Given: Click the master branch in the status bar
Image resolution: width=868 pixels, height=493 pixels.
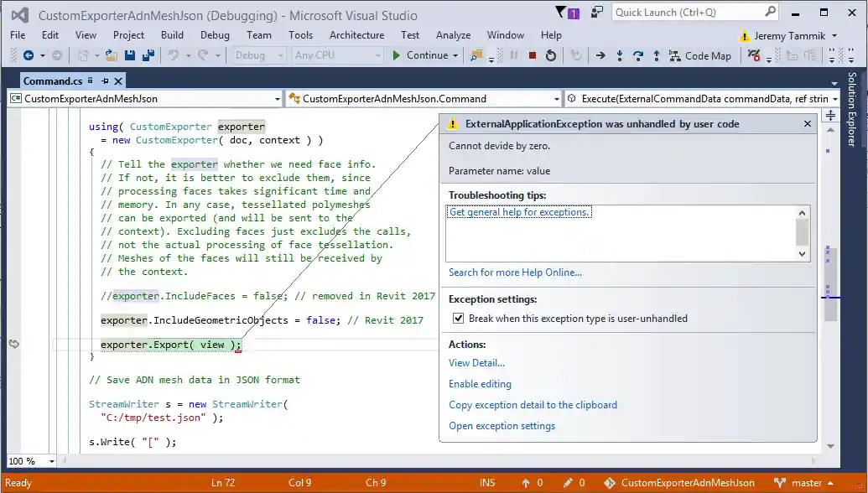Looking at the screenshot, I should (804, 483).
